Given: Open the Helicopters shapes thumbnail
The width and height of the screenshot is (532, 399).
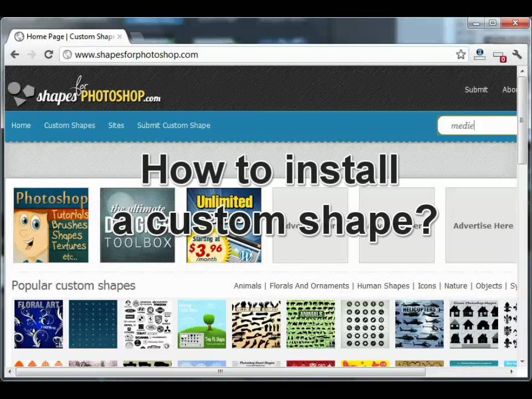Looking at the screenshot, I should pyautogui.click(x=420, y=324).
